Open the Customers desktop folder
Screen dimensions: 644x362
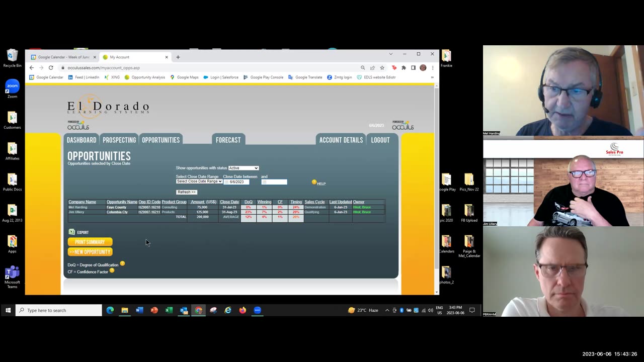click(x=12, y=120)
